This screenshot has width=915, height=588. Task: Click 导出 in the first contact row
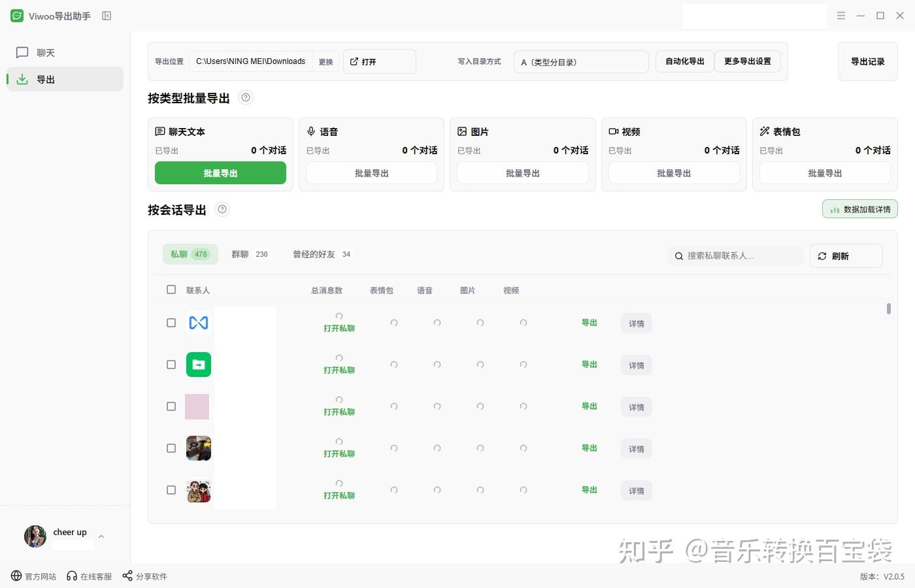point(590,323)
